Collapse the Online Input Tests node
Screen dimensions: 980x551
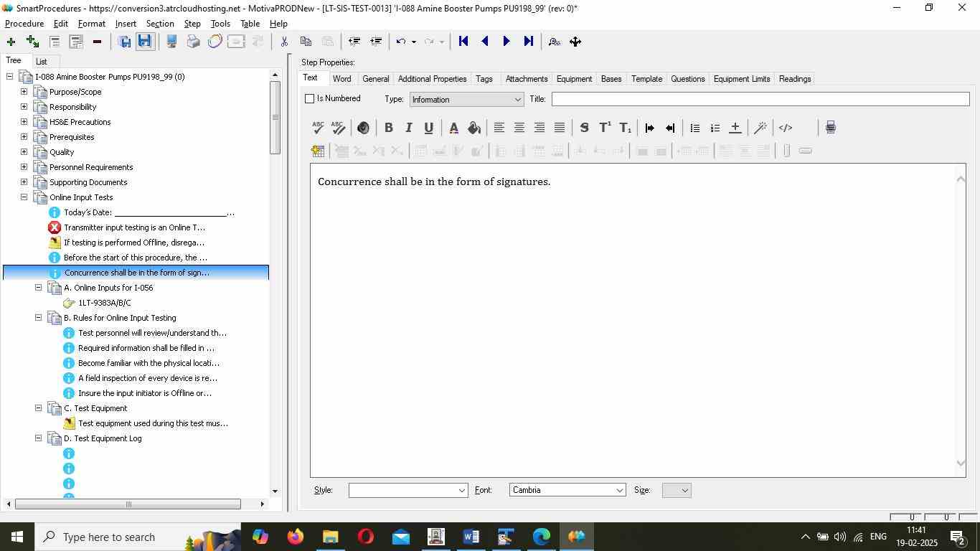point(24,197)
